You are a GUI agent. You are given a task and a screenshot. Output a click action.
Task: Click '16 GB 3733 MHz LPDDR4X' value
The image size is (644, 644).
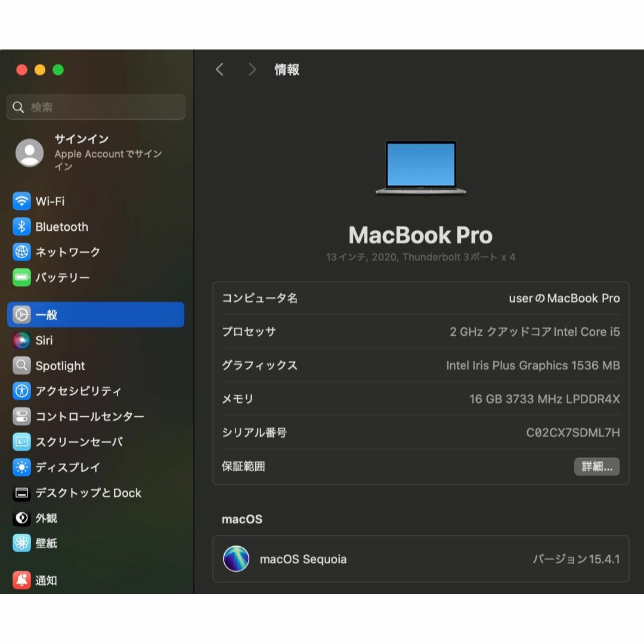[x=544, y=399]
